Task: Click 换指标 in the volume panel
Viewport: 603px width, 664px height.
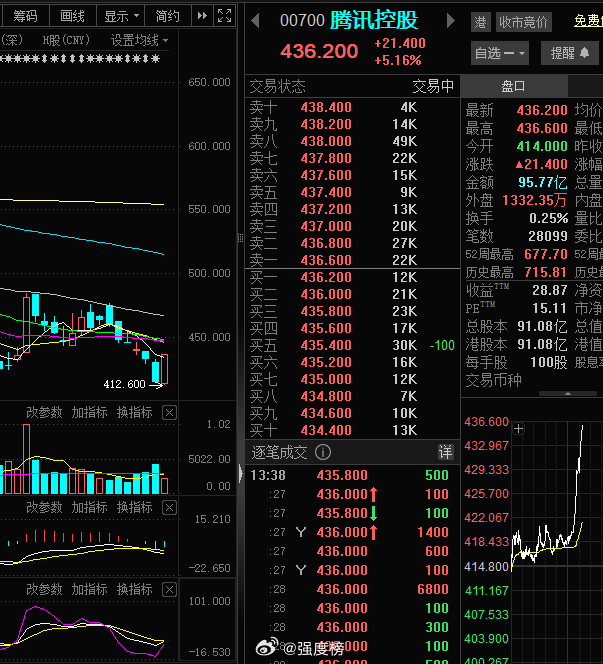Action: (x=134, y=412)
